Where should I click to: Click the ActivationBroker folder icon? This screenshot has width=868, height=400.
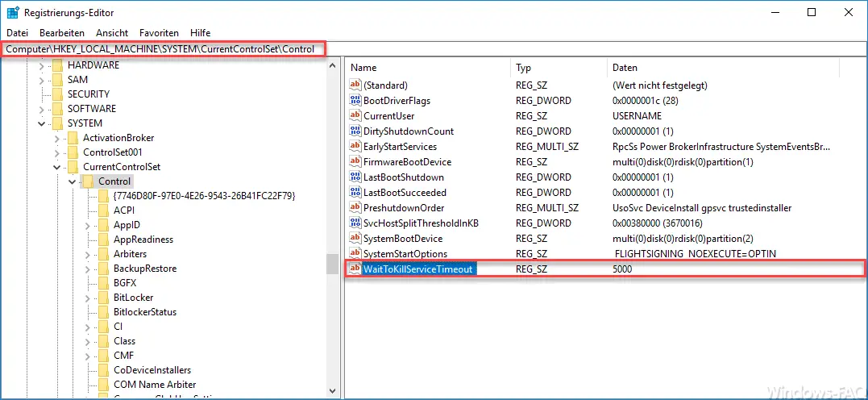click(73, 138)
